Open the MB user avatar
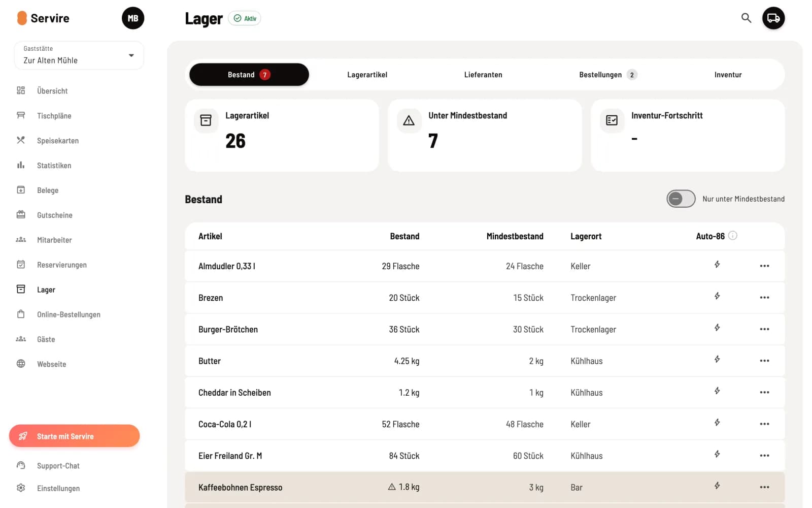This screenshot has width=812, height=508. click(x=133, y=18)
